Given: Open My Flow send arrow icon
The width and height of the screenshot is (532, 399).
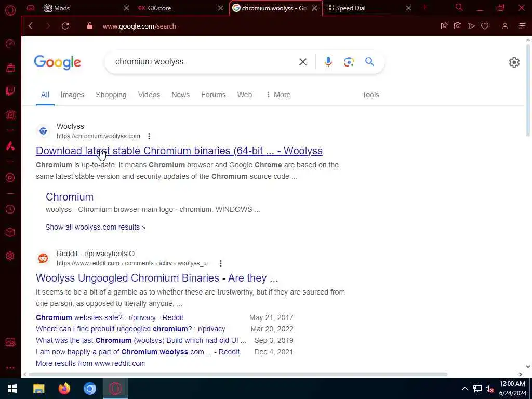Looking at the screenshot, I should (x=471, y=26).
